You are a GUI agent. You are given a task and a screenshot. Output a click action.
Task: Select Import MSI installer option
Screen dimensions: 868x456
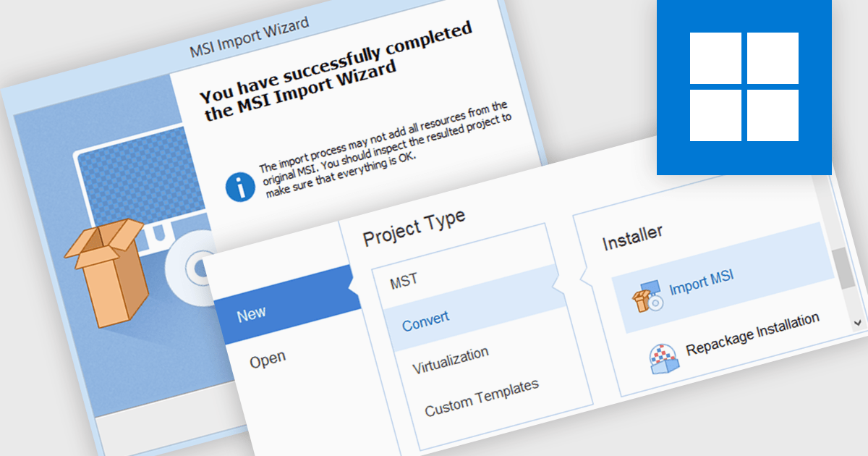tap(724, 276)
